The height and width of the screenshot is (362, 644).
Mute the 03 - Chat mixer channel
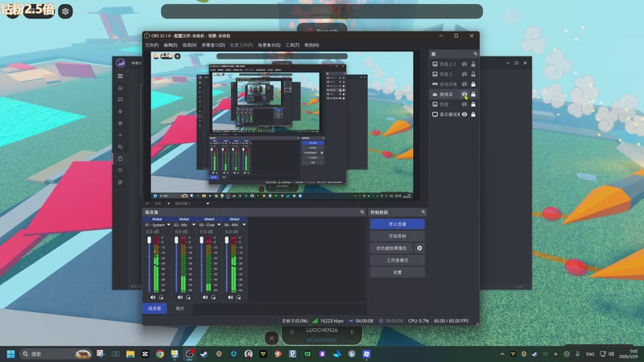pyautogui.click(x=205, y=297)
